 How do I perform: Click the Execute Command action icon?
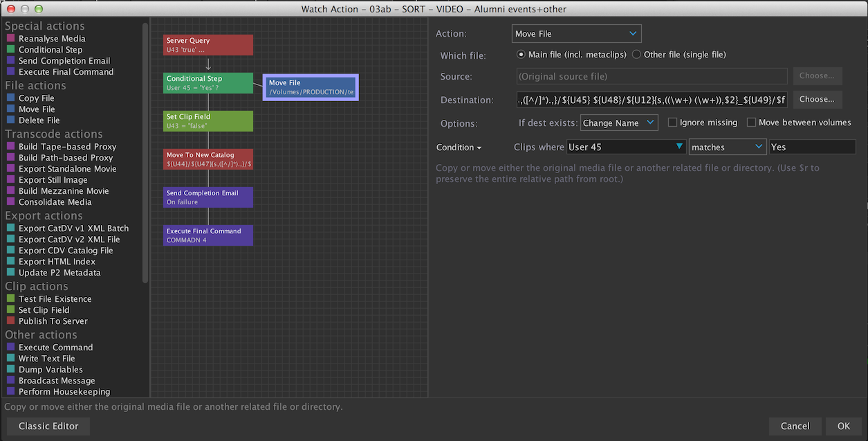(10, 348)
